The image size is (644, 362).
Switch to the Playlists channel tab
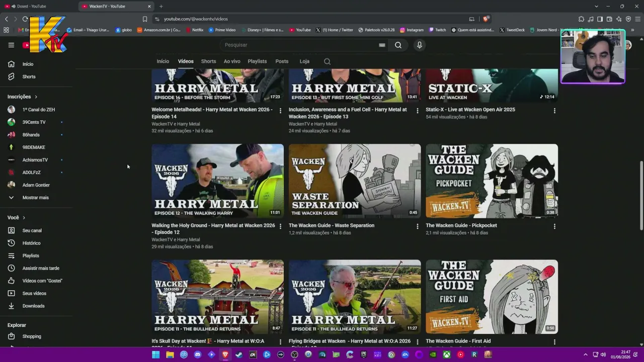pyautogui.click(x=257, y=61)
